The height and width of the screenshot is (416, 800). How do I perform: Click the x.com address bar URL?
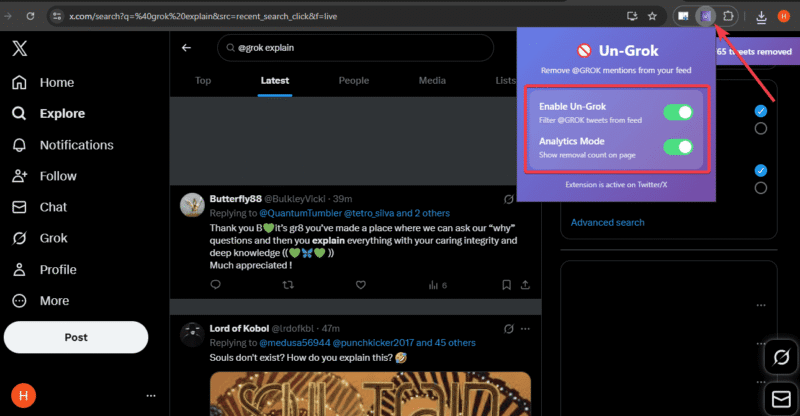pyautogui.click(x=203, y=16)
